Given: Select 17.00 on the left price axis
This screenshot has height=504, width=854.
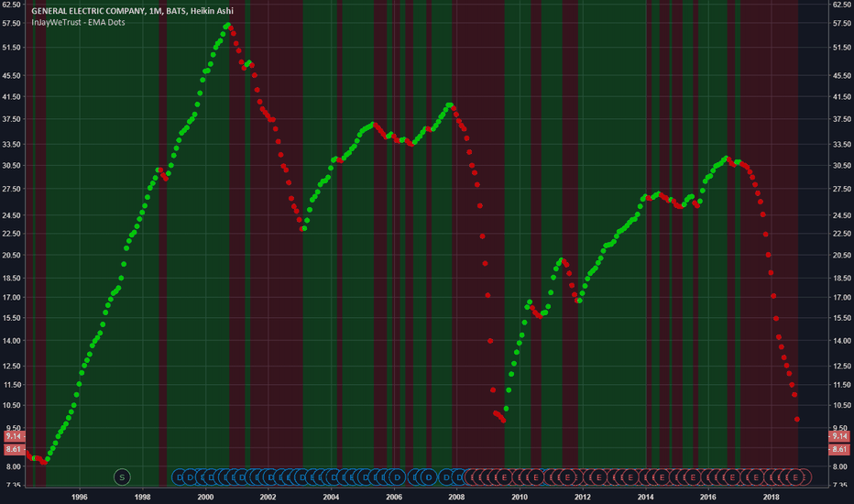Looking at the screenshot, I should [11, 298].
